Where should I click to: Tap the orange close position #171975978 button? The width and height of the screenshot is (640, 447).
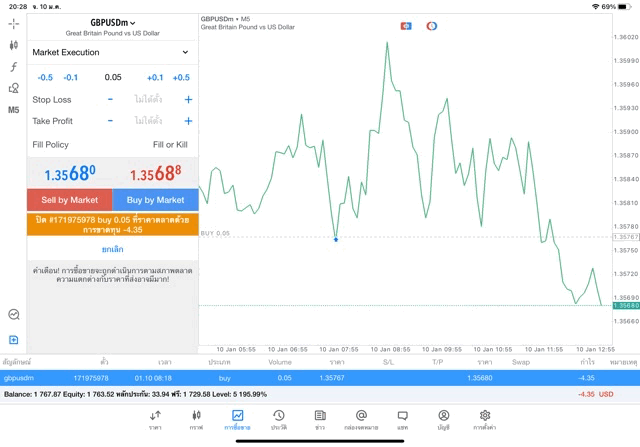coord(112,223)
